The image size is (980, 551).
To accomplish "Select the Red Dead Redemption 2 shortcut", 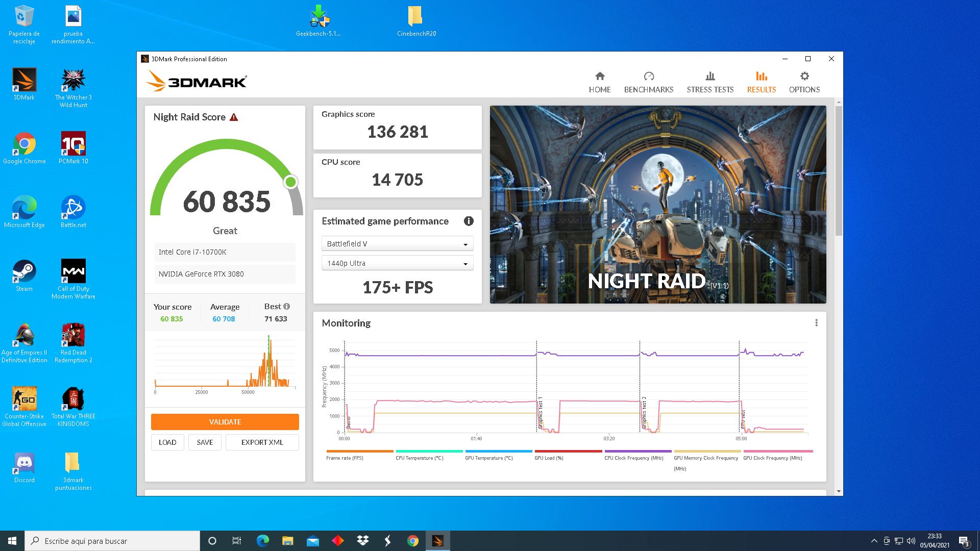I will [73, 343].
